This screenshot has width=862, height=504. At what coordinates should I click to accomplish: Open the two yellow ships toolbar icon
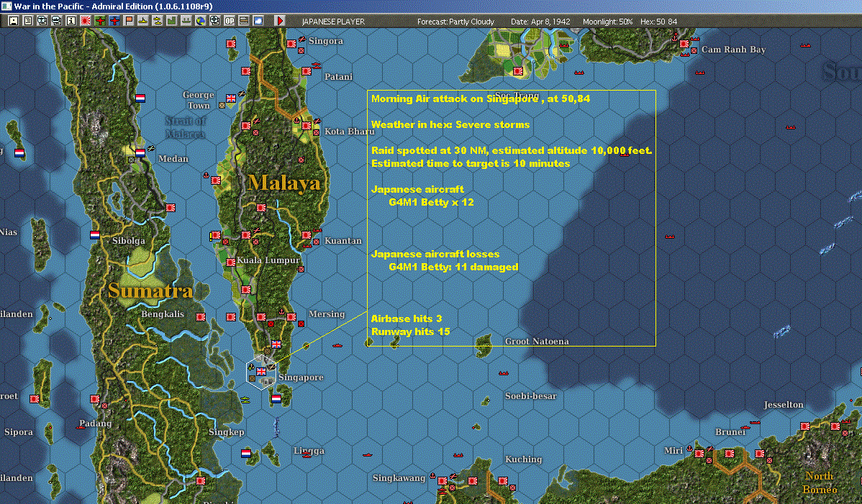coord(158,21)
